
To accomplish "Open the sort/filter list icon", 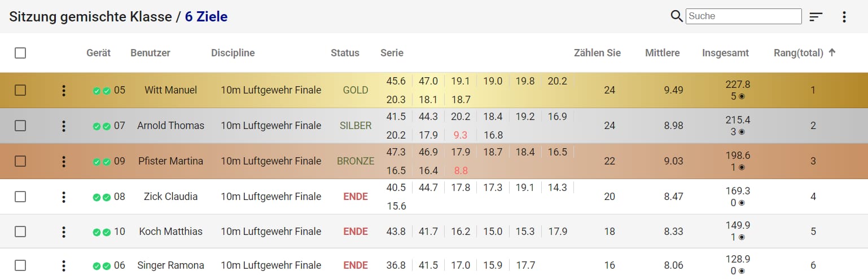I will click(816, 17).
